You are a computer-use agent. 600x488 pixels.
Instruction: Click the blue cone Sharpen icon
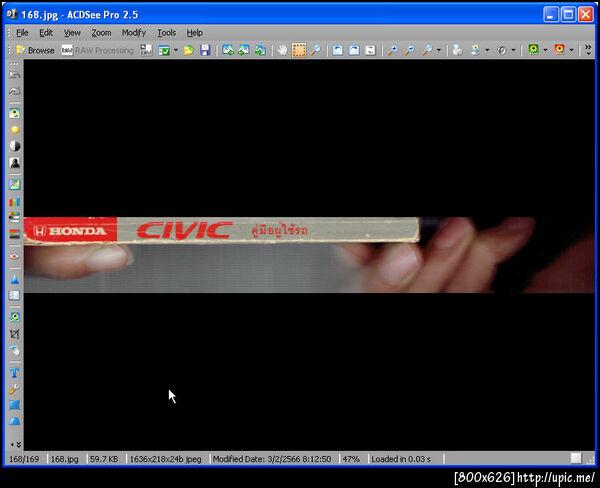tap(15, 279)
